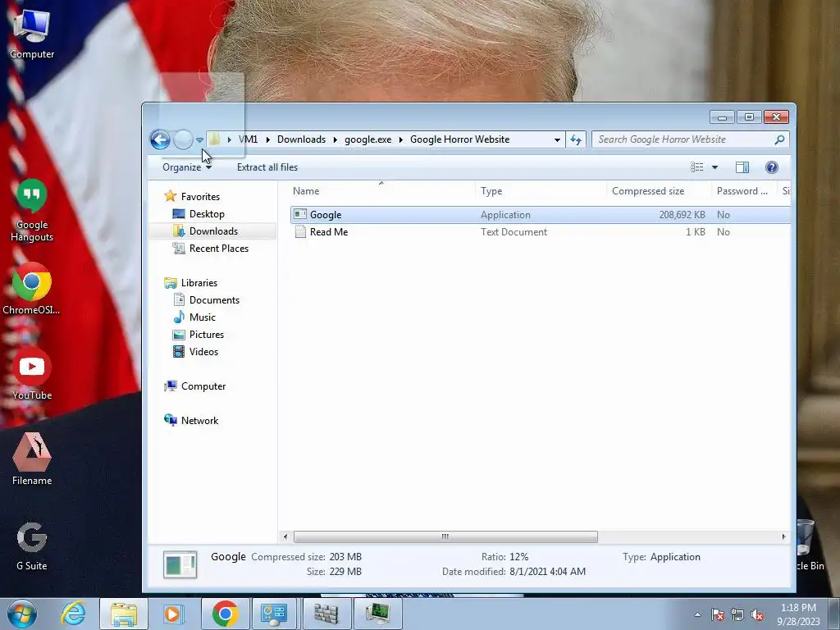The image size is (840, 630).
Task: Open the Organize menu
Action: coord(187,167)
